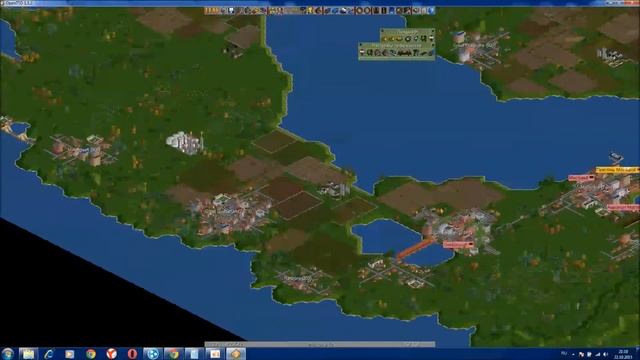Viewport: 640px width, 360px height.
Task: Open the landscaping toolbar icon
Action: [408, 11]
